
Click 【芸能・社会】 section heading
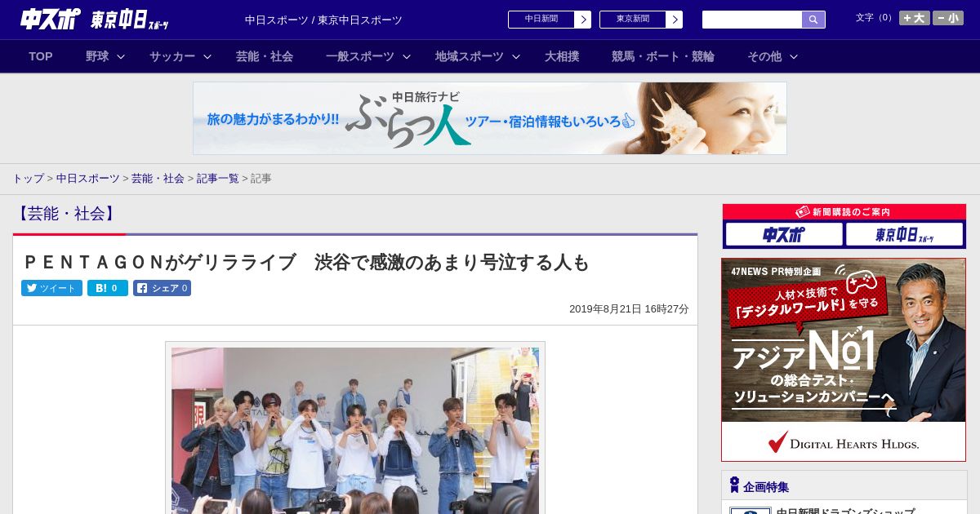(67, 214)
